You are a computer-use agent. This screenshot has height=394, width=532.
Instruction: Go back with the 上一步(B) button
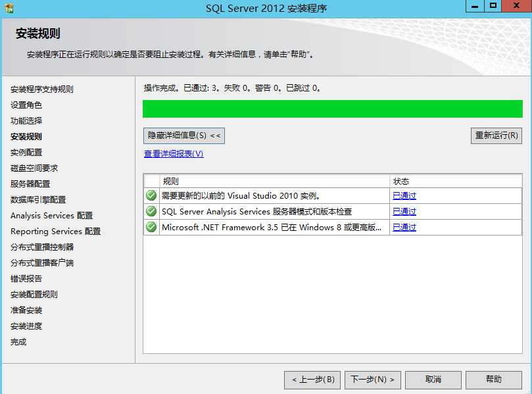(312, 380)
